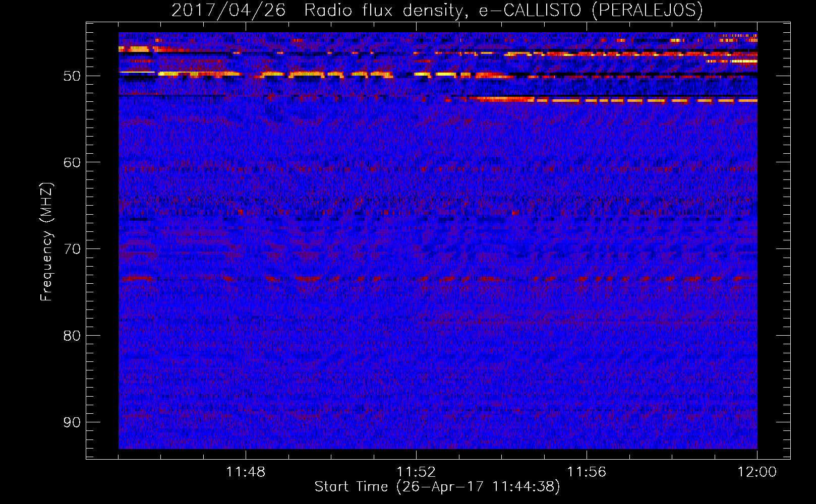The width and height of the screenshot is (816, 504).
Task: Click the 50 frequency tick label
Action: (x=72, y=76)
